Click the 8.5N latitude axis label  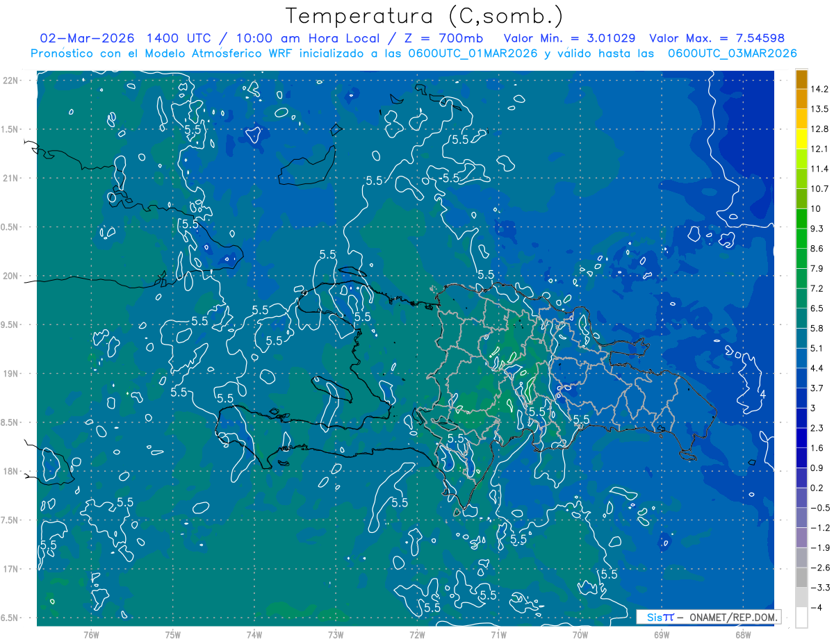pos(10,422)
